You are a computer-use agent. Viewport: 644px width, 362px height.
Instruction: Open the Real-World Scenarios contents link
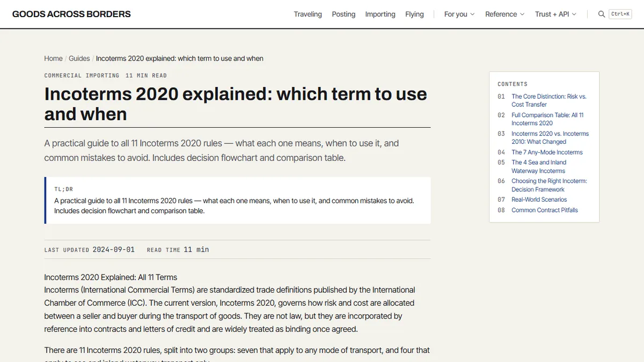point(539,200)
